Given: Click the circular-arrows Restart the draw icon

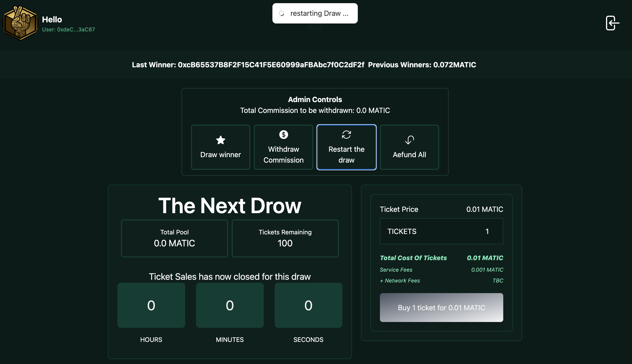Looking at the screenshot, I should coord(346,135).
